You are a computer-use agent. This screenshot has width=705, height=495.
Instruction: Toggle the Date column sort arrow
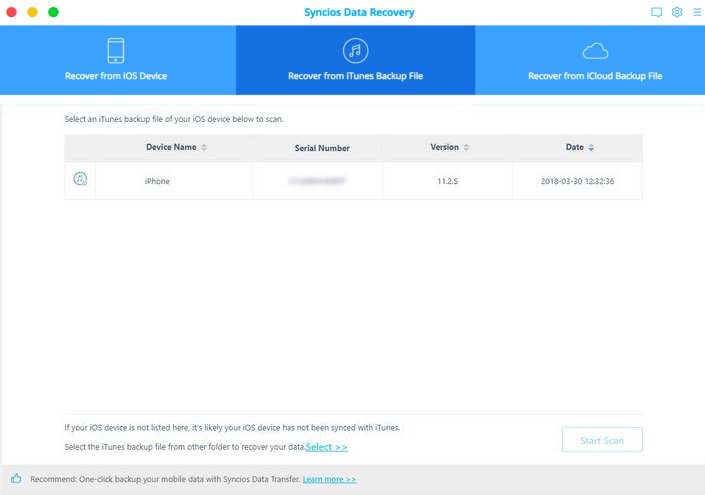click(591, 148)
